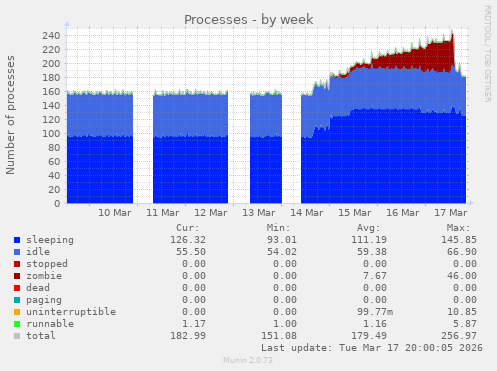Click the zombie legend color swatch
Viewport: 497px width, 371px height.
point(17,276)
